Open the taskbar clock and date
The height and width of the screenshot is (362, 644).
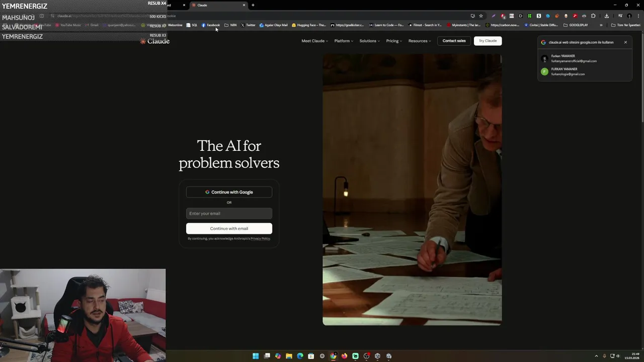632,356
